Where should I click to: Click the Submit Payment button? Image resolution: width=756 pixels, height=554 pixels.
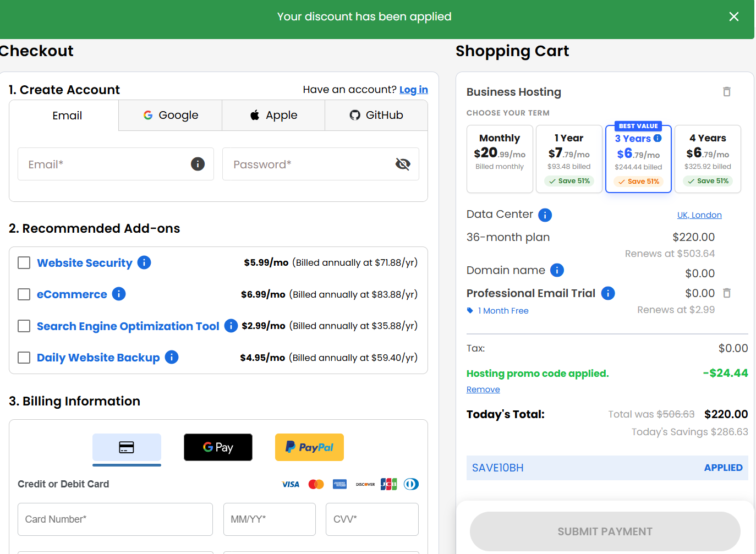(605, 531)
